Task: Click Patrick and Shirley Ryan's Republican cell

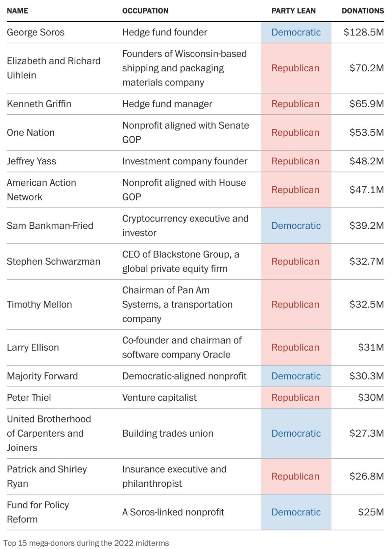Action: click(x=295, y=476)
